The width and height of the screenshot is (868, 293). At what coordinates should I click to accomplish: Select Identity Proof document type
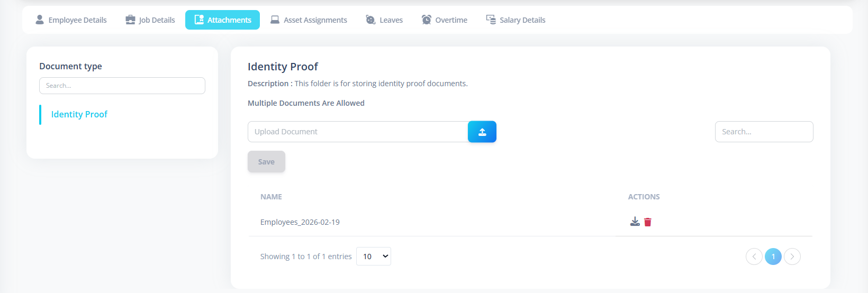tap(79, 114)
